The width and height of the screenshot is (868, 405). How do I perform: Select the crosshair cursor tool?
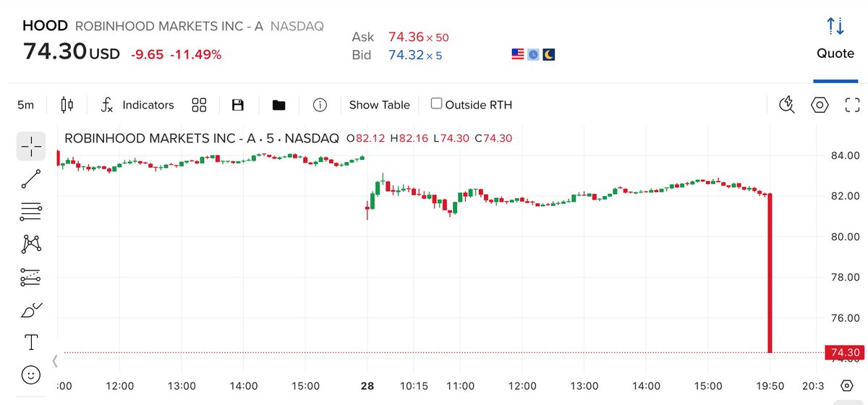(x=31, y=147)
